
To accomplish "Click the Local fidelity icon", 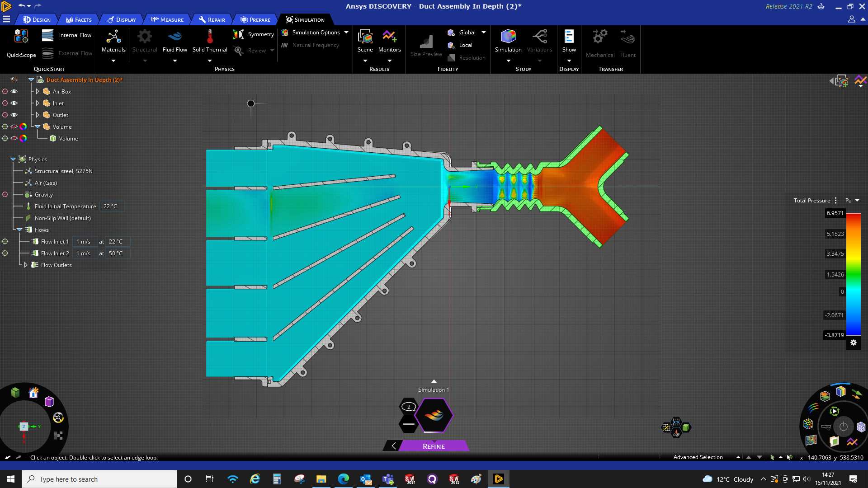I will pyautogui.click(x=451, y=45).
